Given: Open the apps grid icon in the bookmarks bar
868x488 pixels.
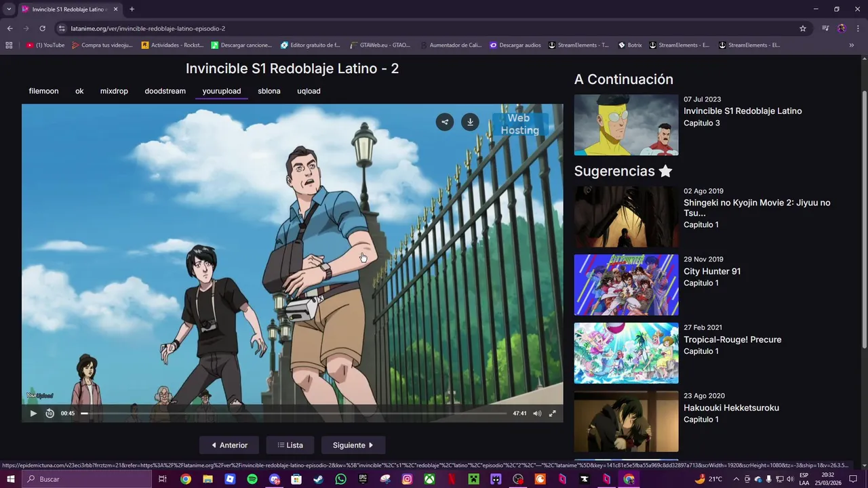Looking at the screenshot, I should tap(9, 45).
